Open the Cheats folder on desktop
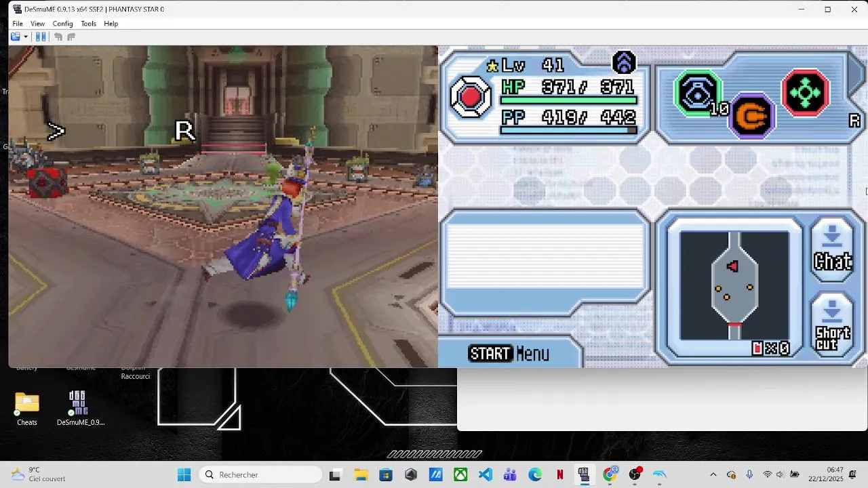The height and width of the screenshot is (488, 868). (x=27, y=409)
